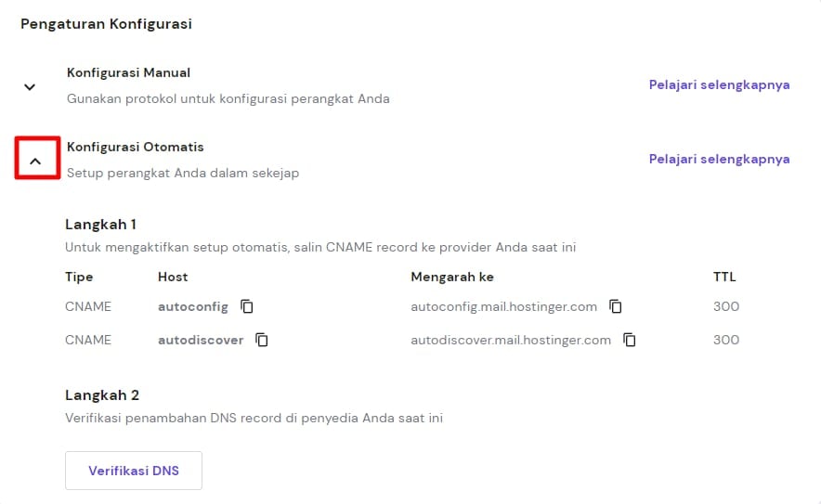Click the autodiscover.mail.hostinger.com value text
This screenshot has height=504, width=821.
tap(511, 340)
